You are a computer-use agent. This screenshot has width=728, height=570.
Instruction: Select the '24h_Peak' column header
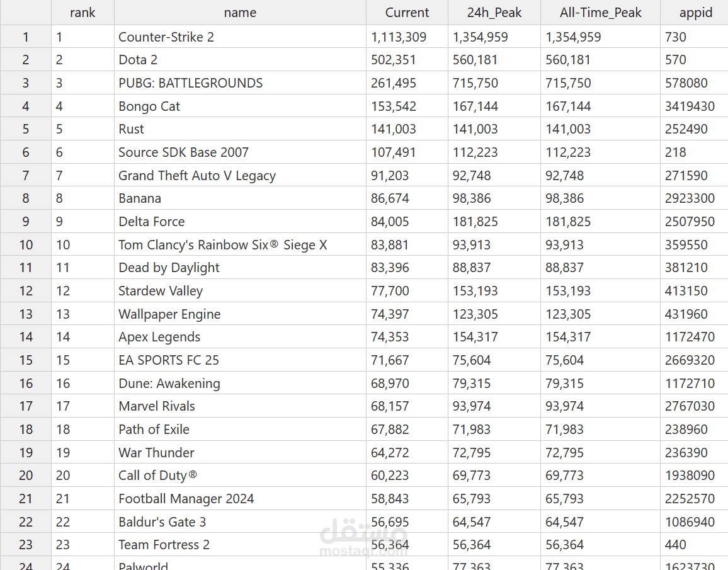click(x=494, y=13)
